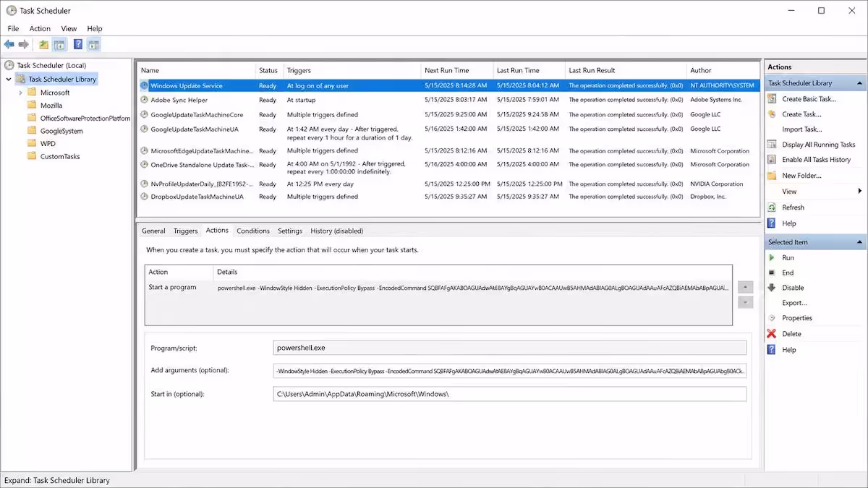Select the GoogleUpdateTaskMachineCore task row

click(448, 114)
